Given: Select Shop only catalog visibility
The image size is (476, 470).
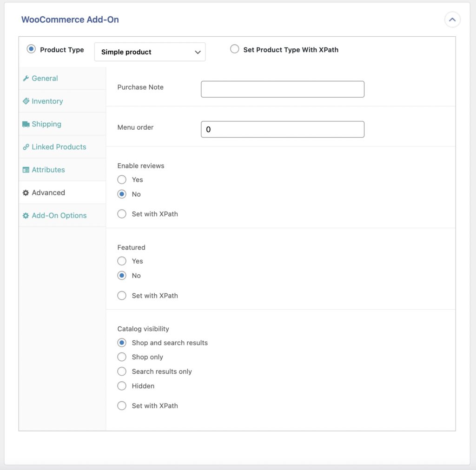Looking at the screenshot, I should [x=121, y=357].
